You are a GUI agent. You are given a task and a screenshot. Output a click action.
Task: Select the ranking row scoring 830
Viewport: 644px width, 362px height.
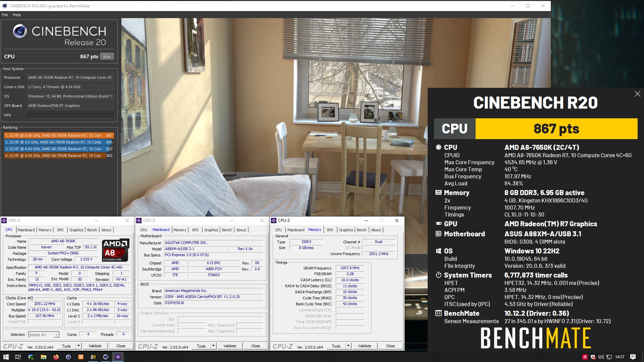[59, 149]
